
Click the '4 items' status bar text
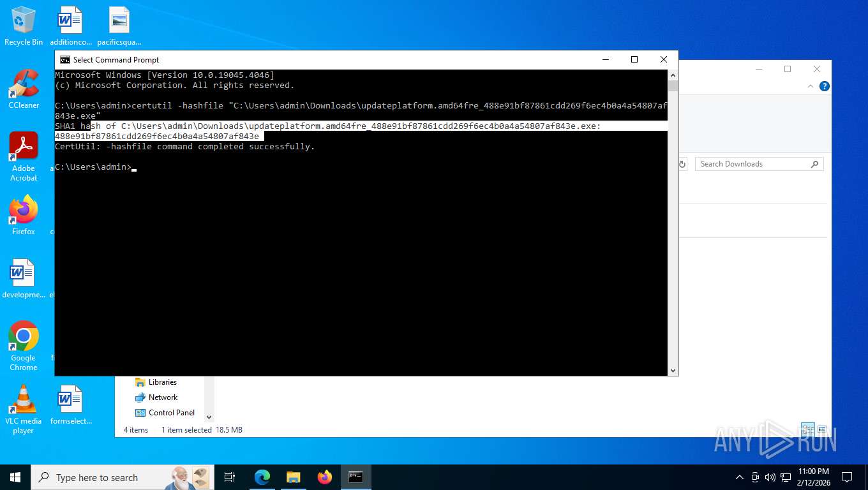[136, 430]
